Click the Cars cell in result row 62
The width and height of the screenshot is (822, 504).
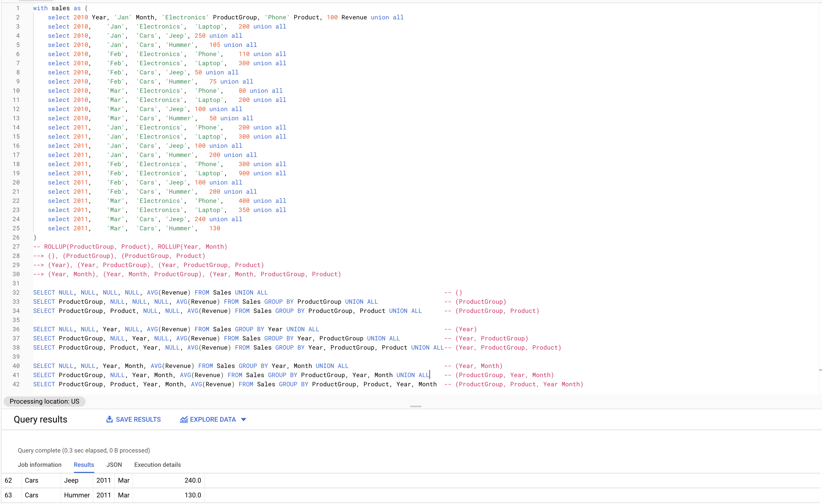41,480
